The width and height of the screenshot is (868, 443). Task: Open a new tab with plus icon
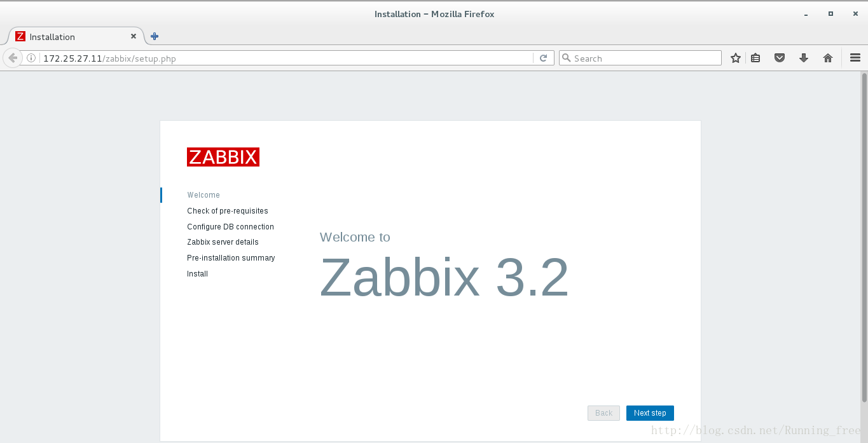(x=155, y=36)
